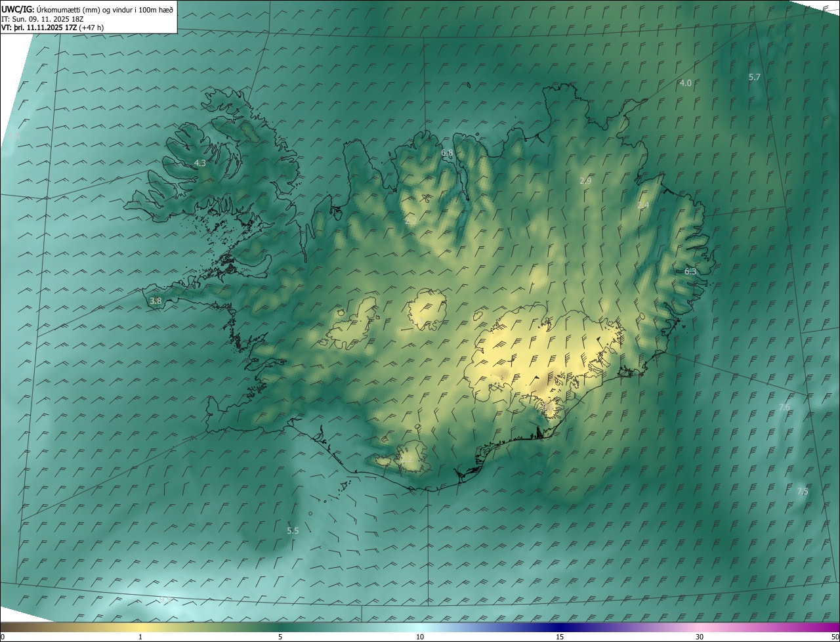Screen dimensions: 840x642
Task: Click the 2.9 value in the northeast
Action: tap(586, 181)
